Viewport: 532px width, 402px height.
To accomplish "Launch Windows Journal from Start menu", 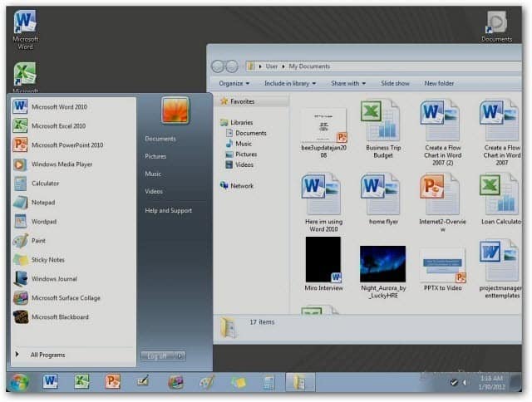I will click(x=73, y=279).
